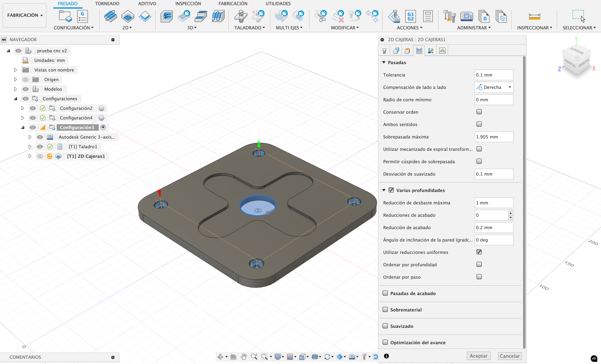Open the Tool tab in 2D Cajeras dialog

[x=384, y=51]
